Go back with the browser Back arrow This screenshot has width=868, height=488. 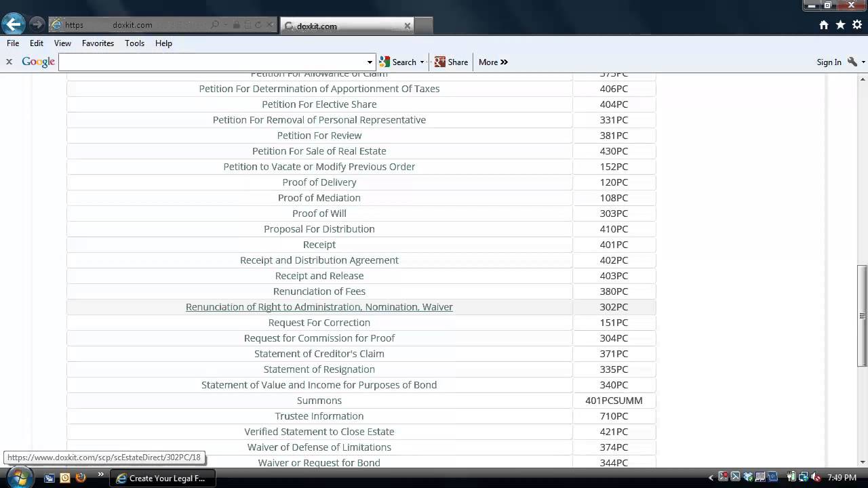pyautogui.click(x=13, y=24)
